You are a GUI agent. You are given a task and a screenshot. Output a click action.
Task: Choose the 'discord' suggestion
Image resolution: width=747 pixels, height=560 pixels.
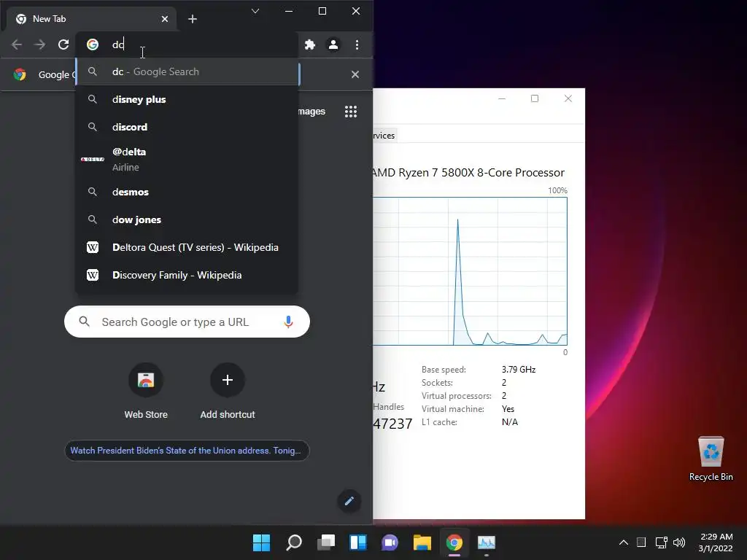(x=187, y=127)
